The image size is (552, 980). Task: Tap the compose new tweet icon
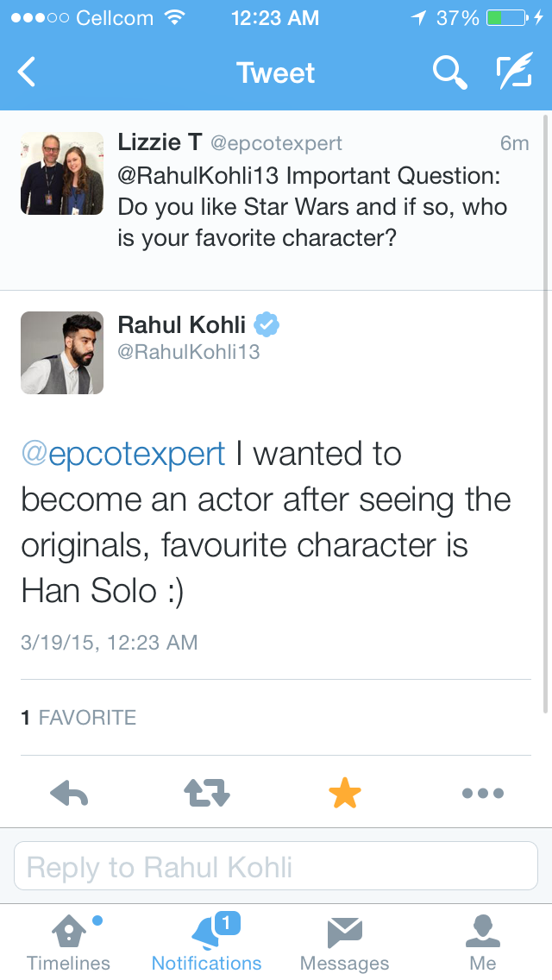pyautogui.click(x=514, y=73)
